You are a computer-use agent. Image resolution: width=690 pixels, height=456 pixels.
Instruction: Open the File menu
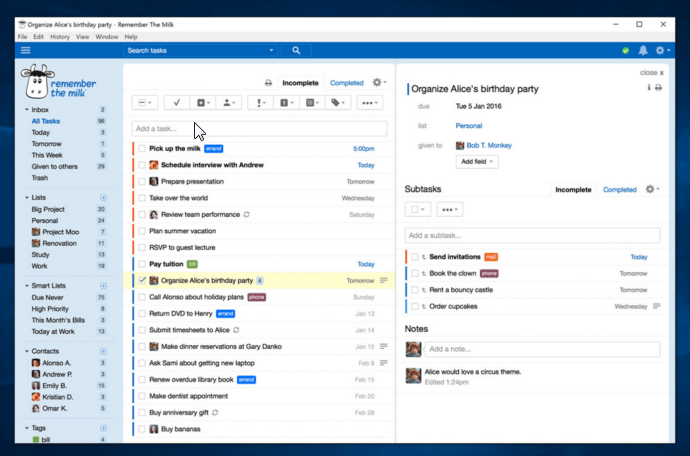pos(22,37)
